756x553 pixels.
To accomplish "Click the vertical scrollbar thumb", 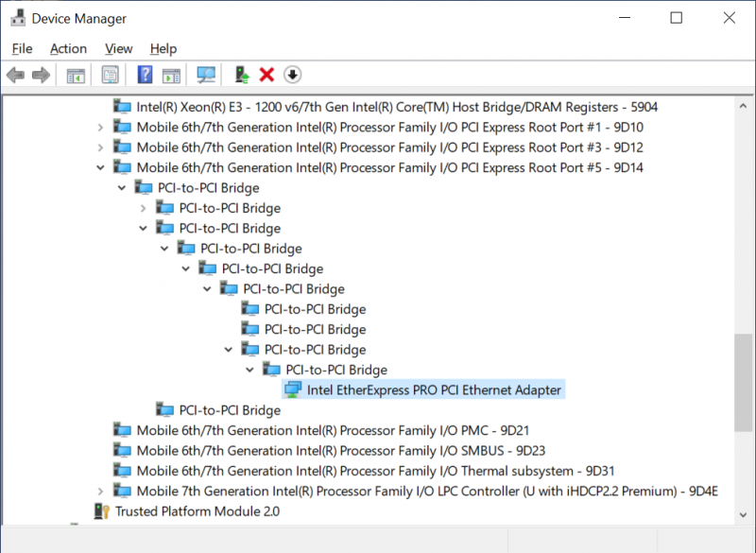I will coord(743,382).
